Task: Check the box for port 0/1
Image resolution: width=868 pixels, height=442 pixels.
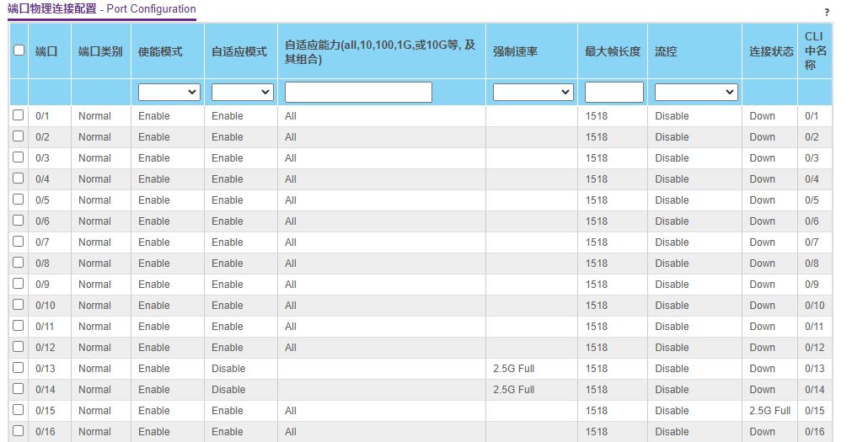Action: click(19, 115)
